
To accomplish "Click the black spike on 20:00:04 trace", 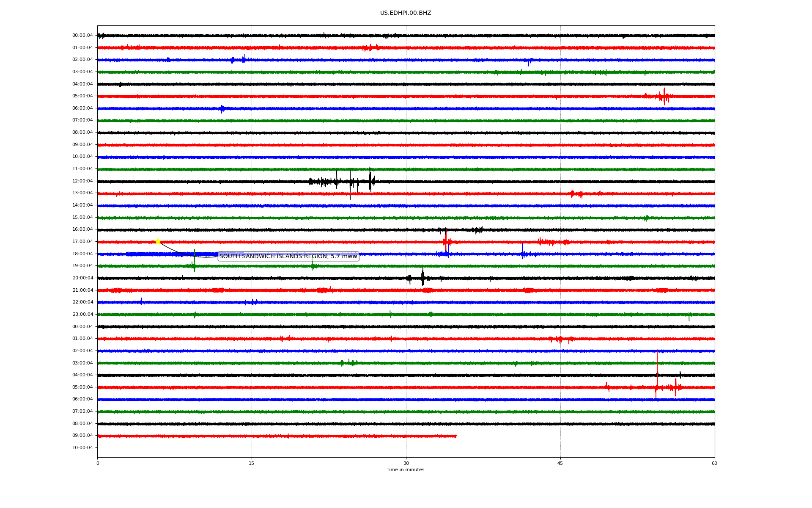I will (422, 276).
